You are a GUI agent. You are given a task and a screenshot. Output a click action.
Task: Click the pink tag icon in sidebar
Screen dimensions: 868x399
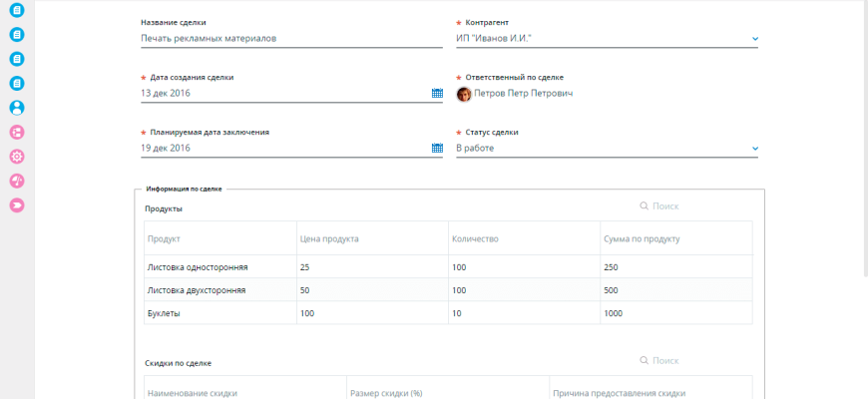17,204
